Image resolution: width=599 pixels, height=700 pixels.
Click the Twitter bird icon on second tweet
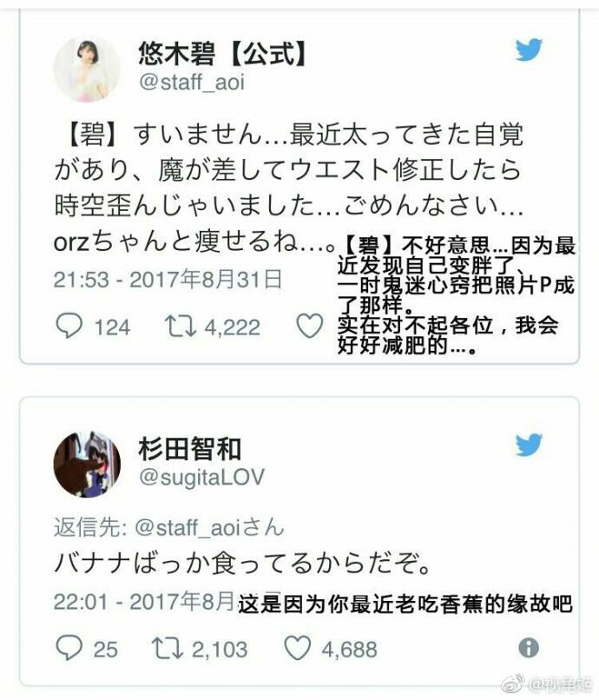click(529, 445)
